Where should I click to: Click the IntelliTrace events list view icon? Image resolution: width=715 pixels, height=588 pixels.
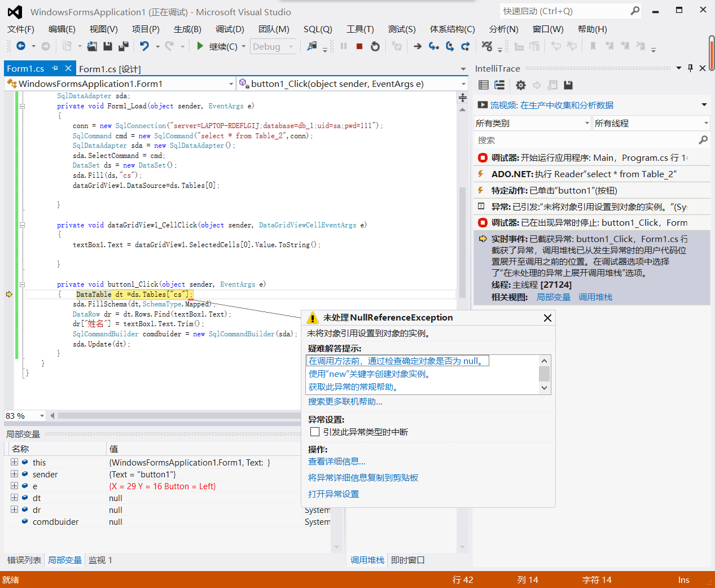click(x=484, y=85)
